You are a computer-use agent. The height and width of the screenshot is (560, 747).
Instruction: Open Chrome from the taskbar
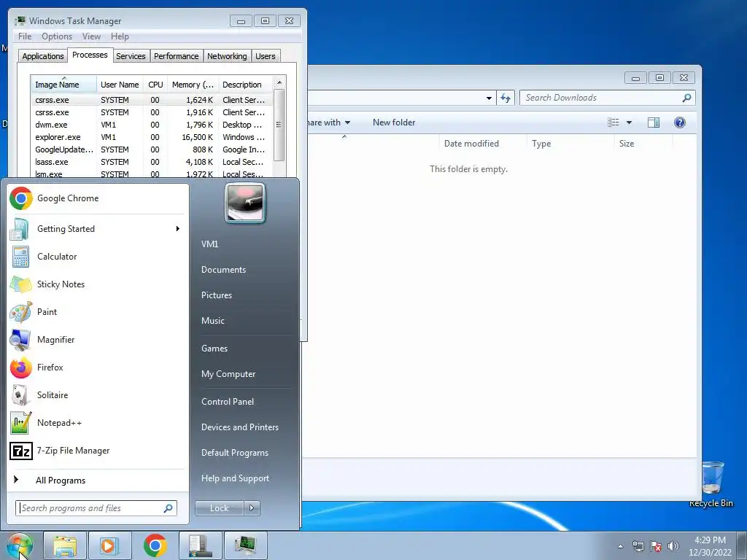[x=155, y=545]
